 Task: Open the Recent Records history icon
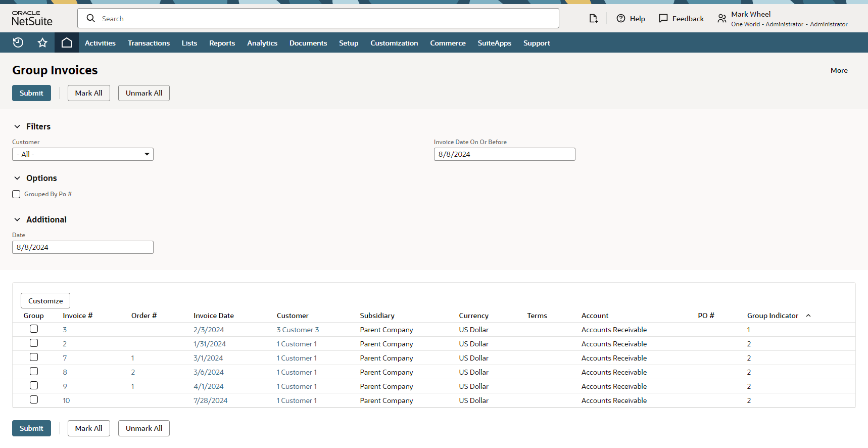tap(18, 43)
